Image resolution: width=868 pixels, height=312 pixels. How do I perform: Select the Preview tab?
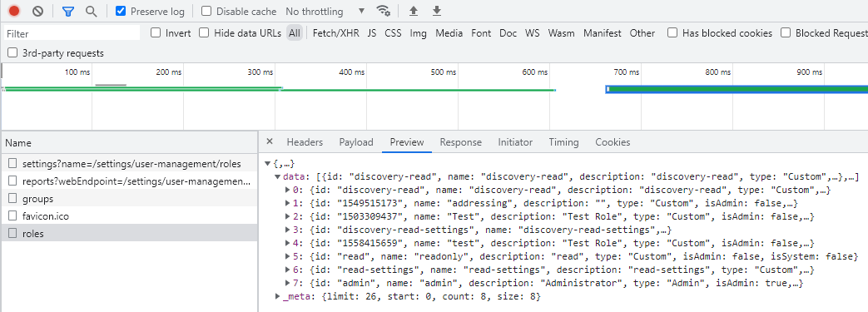point(407,142)
